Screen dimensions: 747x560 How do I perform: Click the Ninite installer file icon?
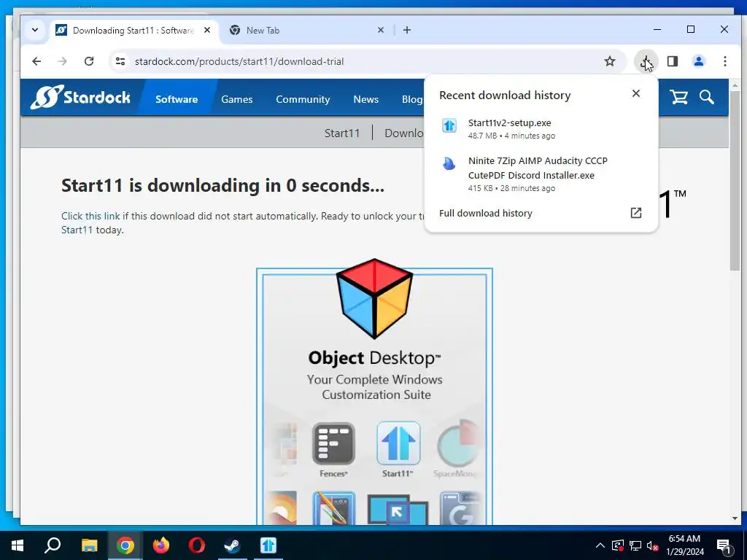click(x=449, y=164)
